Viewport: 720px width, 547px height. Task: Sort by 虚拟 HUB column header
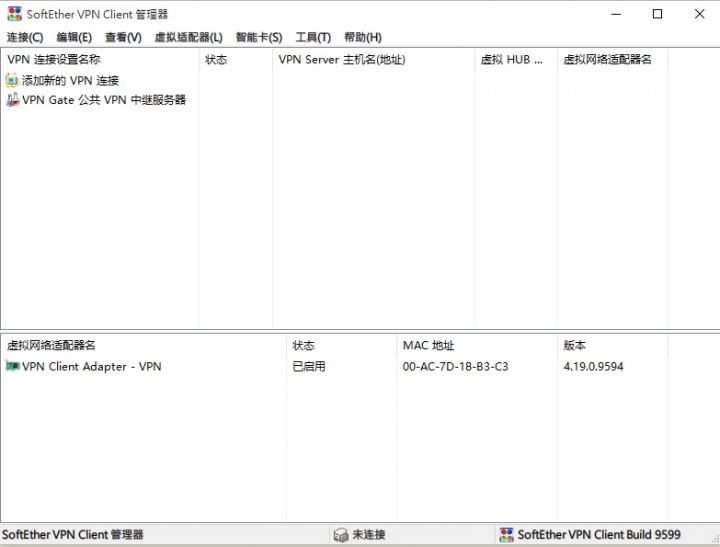coord(516,60)
